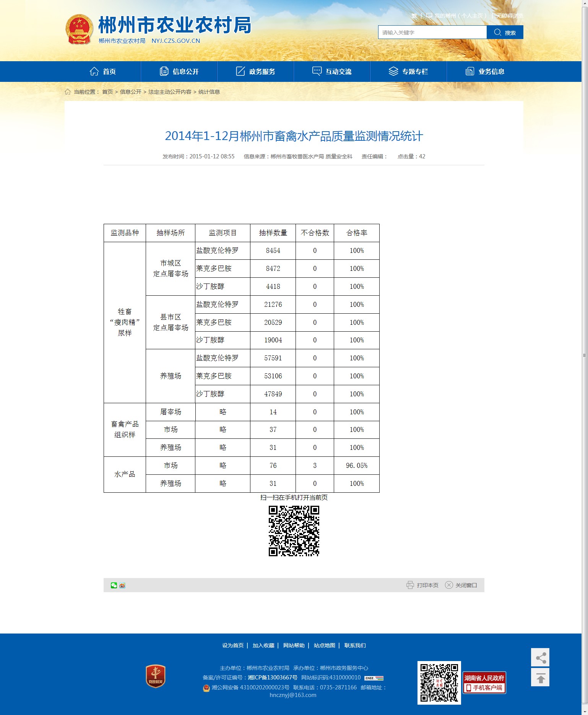
Task: Click the national emblem logo in the header
Action: click(x=79, y=29)
